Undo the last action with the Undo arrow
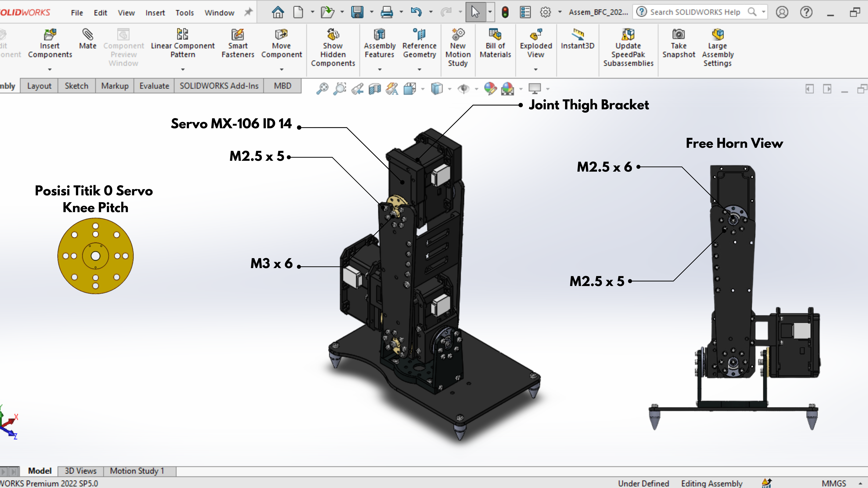This screenshot has height=488, width=868. pyautogui.click(x=416, y=12)
